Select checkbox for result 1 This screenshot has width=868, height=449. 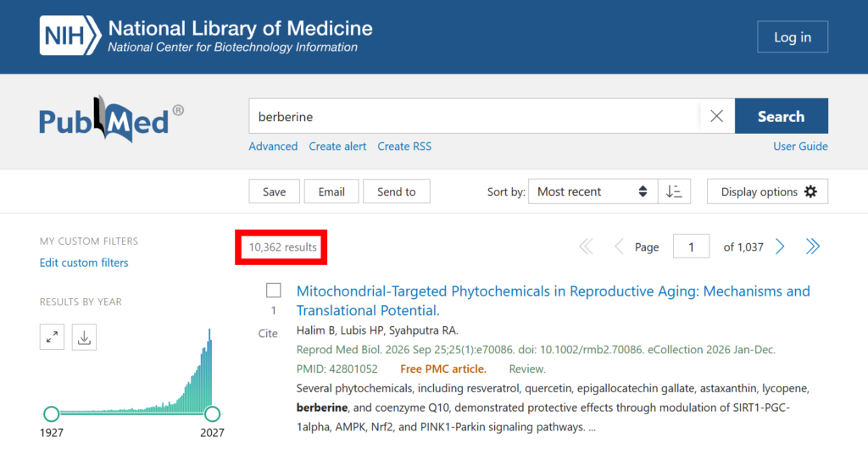click(274, 291)
